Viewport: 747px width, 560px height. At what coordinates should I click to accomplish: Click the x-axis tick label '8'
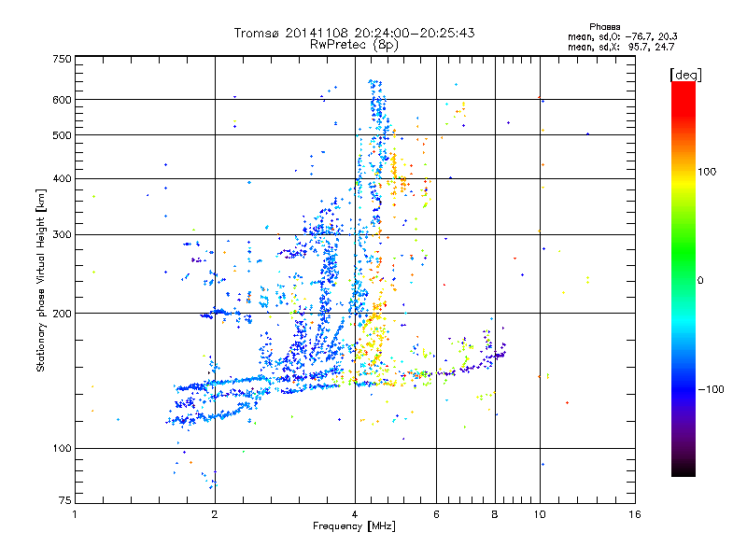(x=495, y=514)
